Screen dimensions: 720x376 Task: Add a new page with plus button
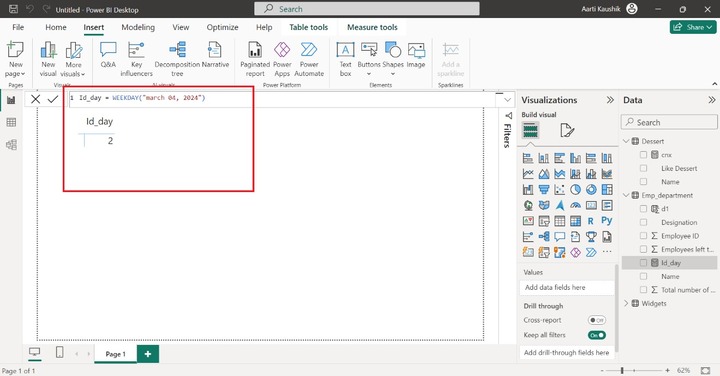pyautogui.click(x=148, y=354)
